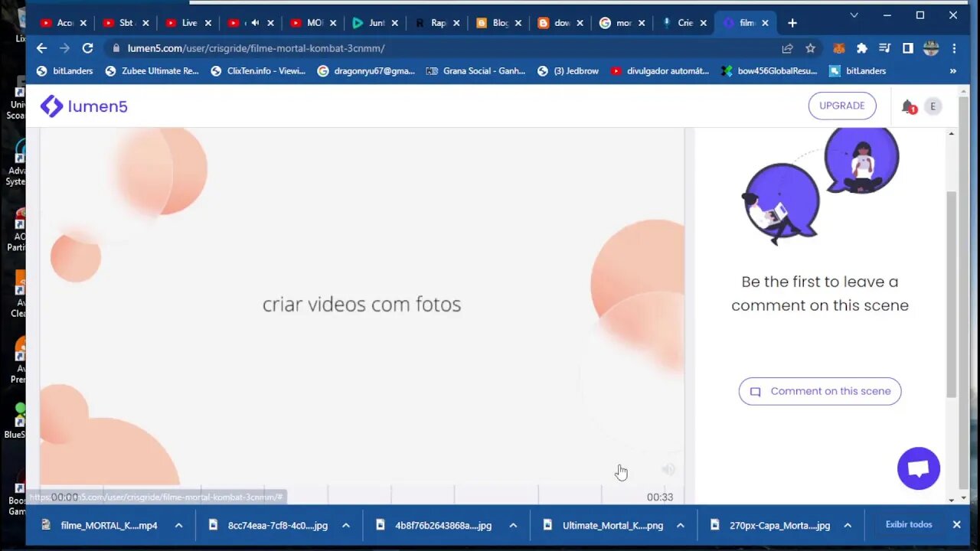980x551 pixels.
Task: Expand options for Ultimate_Mortal_K png download
Action: (681, 526)
